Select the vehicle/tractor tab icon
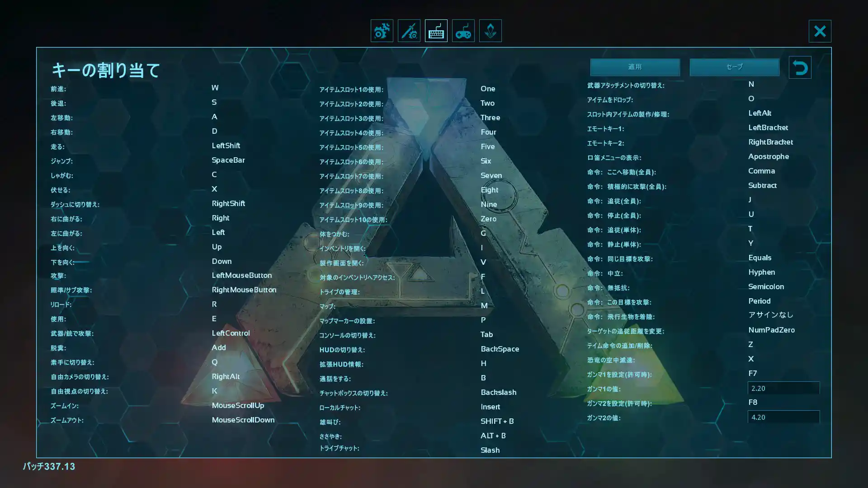 (382, 30)
